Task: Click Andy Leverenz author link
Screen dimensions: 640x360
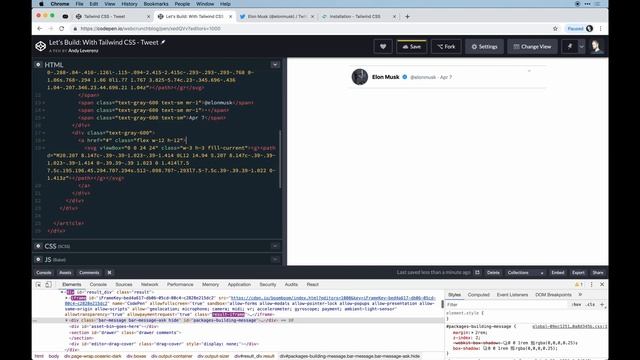Action: point(83,51)
